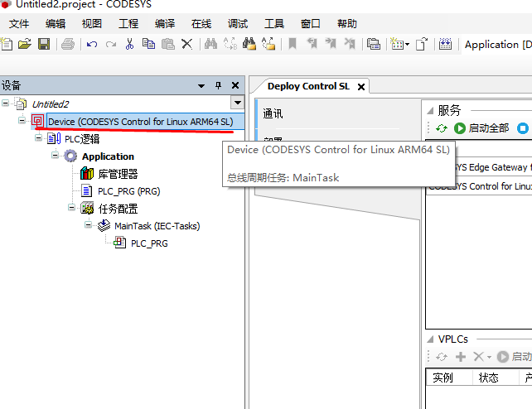Viewport: 532px width, 409px height.
Task: Open the 编译 menu
Action: (165, 24)
